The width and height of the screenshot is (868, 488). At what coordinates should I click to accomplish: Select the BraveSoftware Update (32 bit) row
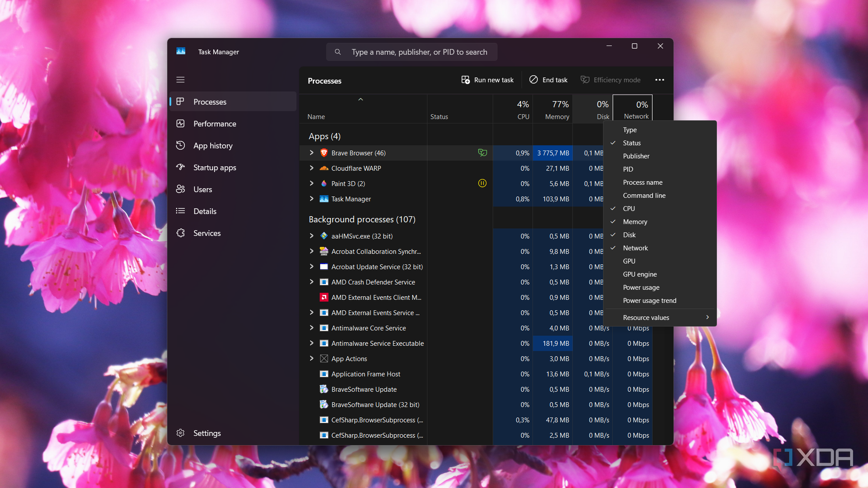pyautogui.click(x=476, y=404)
